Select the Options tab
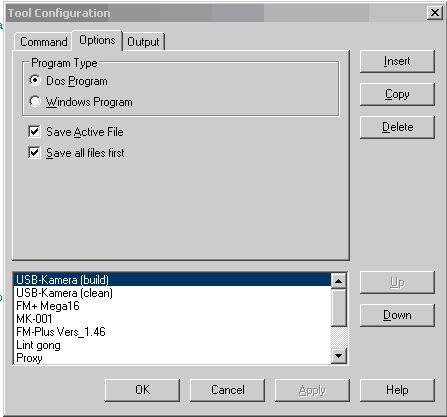The width and height of the screenshot is (447, 417). point(97,40)
